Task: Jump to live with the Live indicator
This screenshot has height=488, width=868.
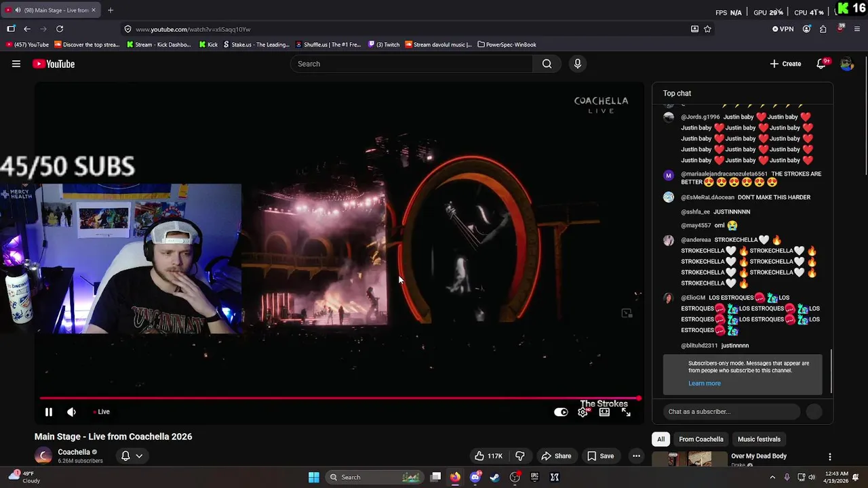Action: pyautogui.click(x=101, y=412)
